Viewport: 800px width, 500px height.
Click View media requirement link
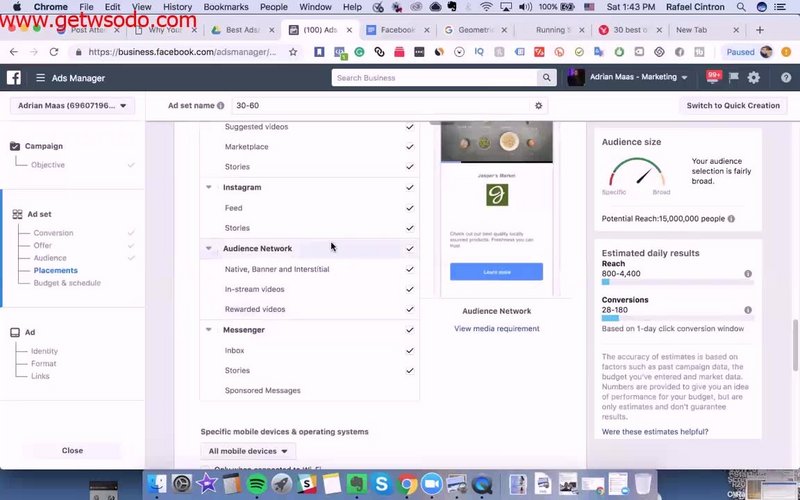click(496, 329)
